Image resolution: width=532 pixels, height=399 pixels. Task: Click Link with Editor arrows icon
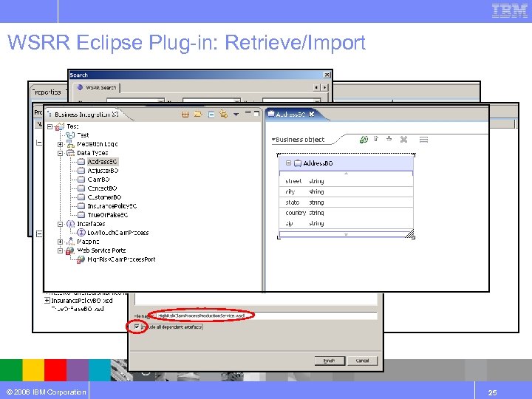click(x=223, y=114)
